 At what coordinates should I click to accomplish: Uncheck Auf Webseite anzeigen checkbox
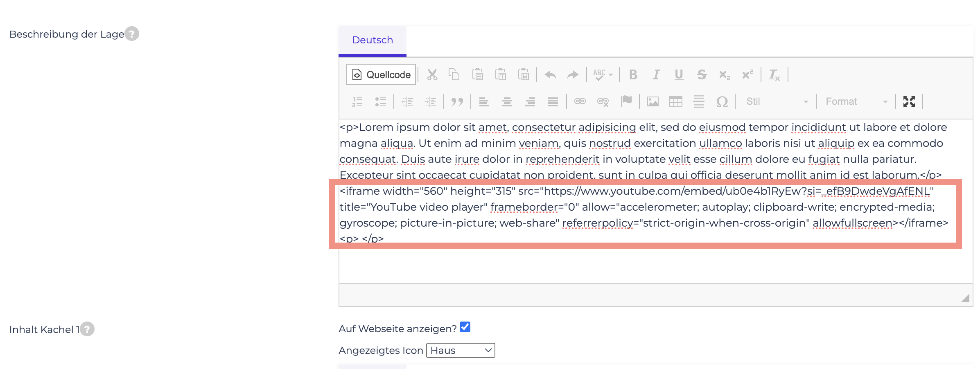(465, 327)
